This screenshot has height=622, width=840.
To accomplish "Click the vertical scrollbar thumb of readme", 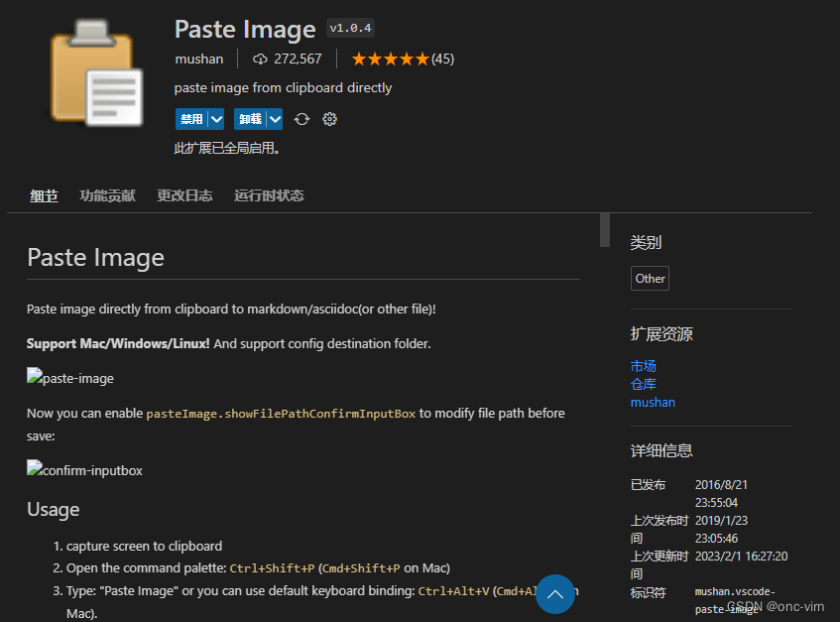I will click(x=605, y=230).
